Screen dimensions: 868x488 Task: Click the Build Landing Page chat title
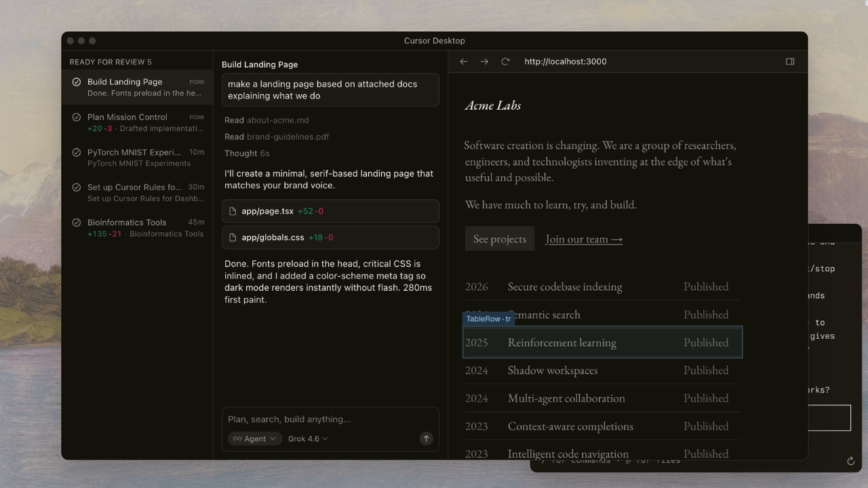tap(260, 64)
